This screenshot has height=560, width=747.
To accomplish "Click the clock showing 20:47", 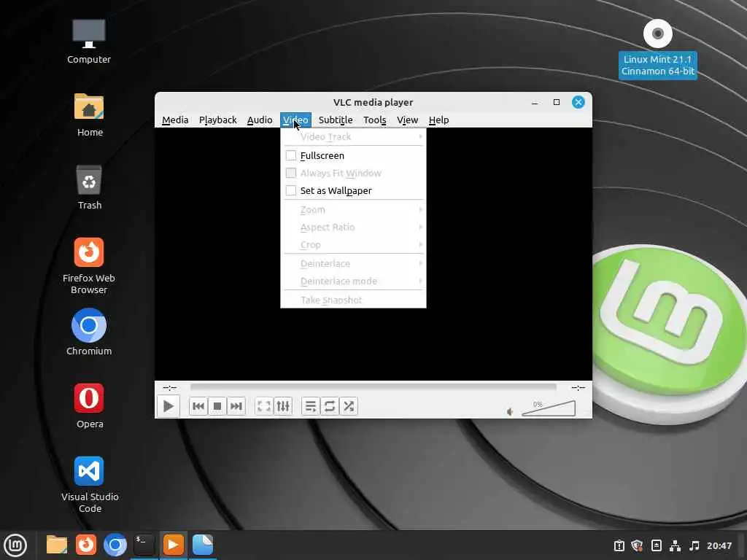I will point(719,545).
